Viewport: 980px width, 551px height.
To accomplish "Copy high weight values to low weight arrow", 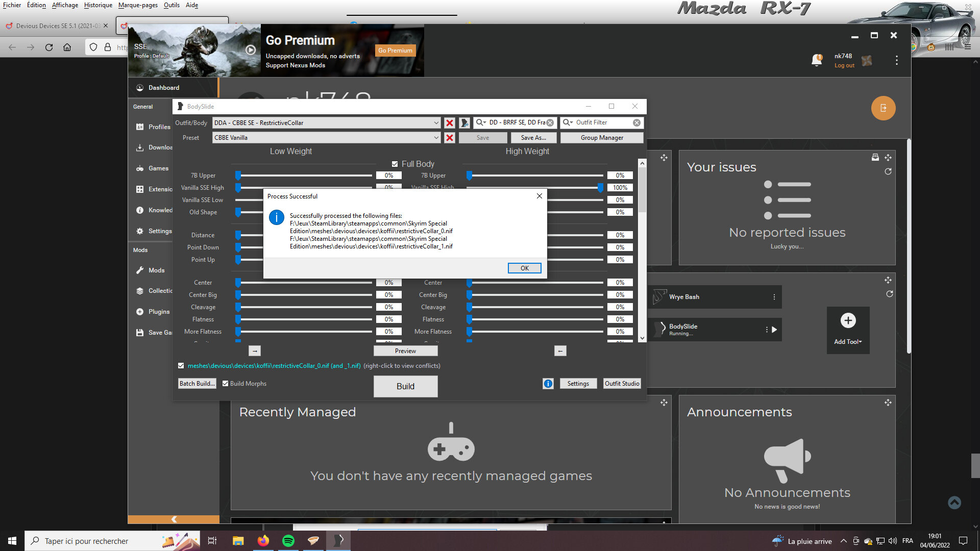I will click(560, 351).
